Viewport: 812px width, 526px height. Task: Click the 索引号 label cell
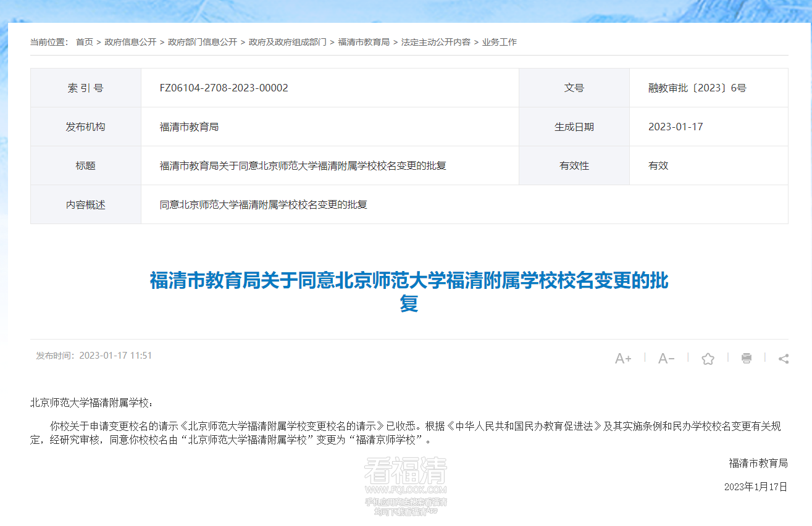[86, 88]
